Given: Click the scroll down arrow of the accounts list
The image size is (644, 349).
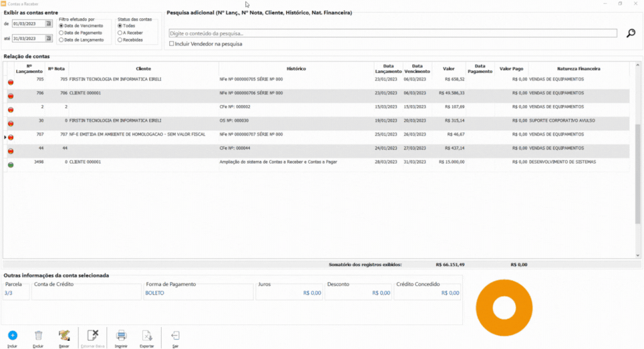Looking at the screenshot, I should coord(638,255).
